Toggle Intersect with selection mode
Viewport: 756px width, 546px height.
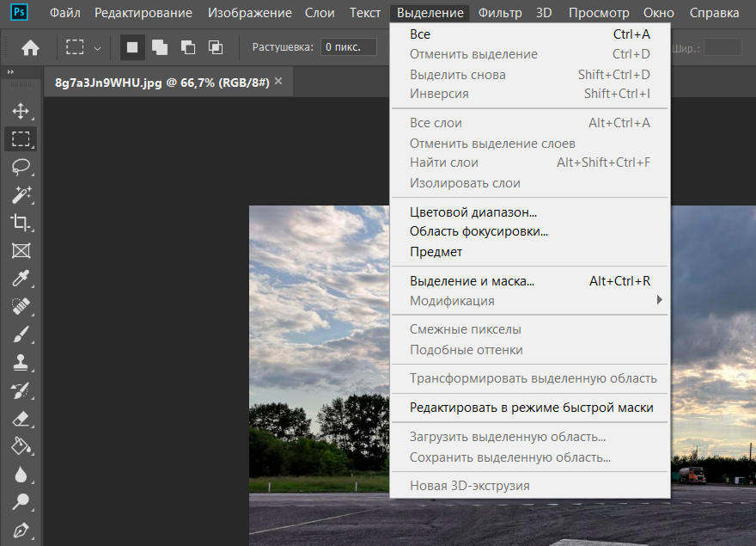(x=215, y=47)
